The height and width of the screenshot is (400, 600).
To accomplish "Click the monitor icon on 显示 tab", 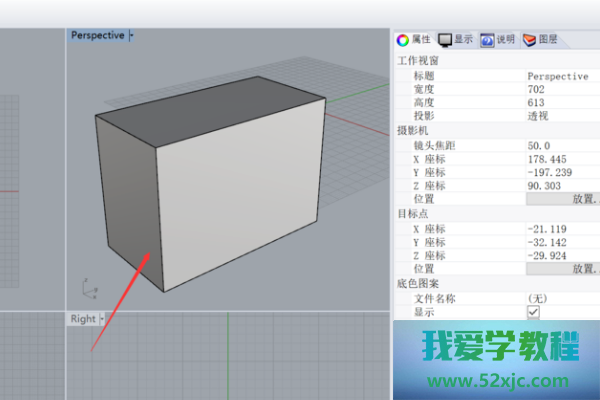I will tap(446, 40).
